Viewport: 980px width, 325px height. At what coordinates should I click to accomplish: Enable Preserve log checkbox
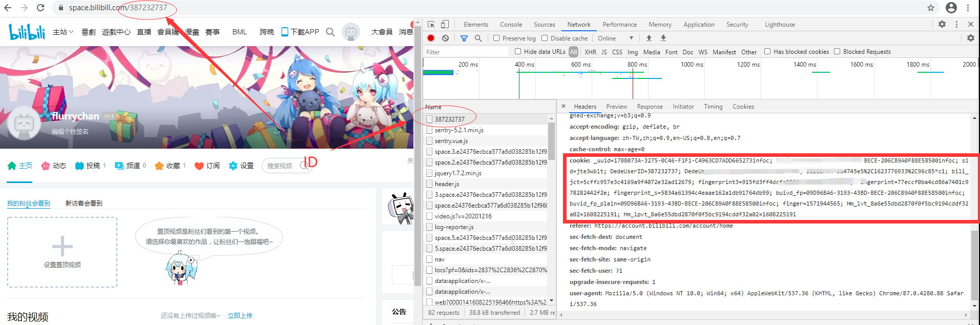click(x=496, y=38)
